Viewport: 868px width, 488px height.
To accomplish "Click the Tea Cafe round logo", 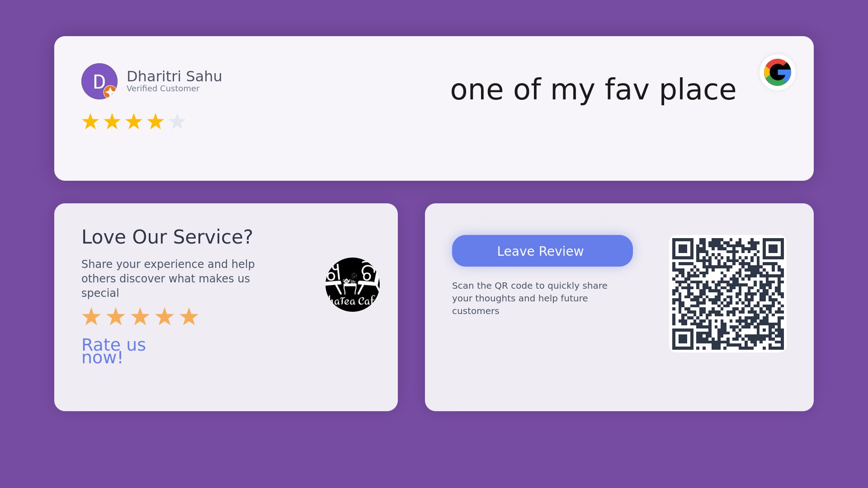I will [x=353, y=285].
